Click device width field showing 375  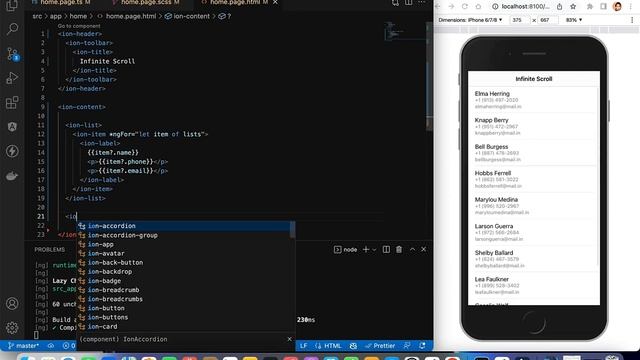[x=519, y=20]
